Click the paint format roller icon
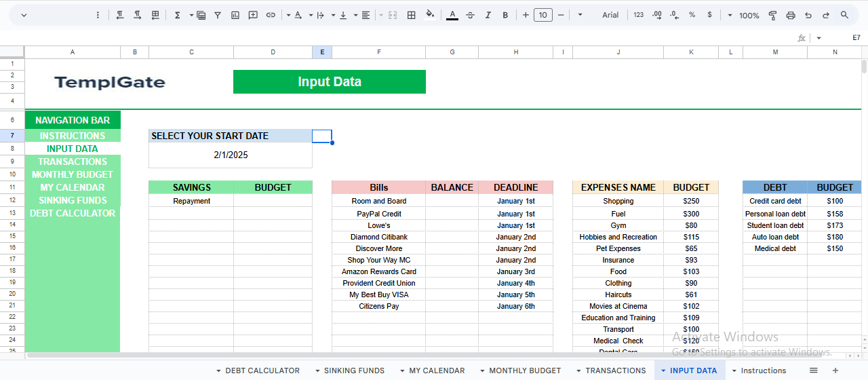Image resolution: width=868 pixels, height=380 pixels. (772, 15)
